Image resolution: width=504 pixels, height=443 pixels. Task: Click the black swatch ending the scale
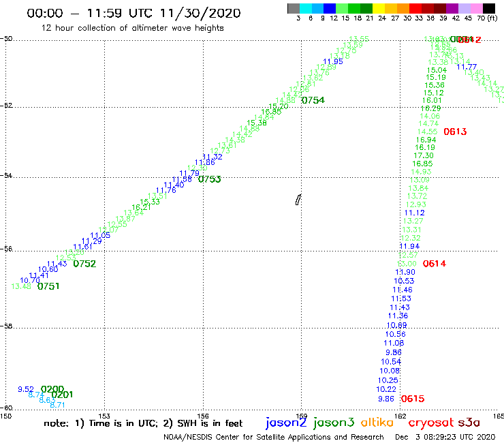489,8
